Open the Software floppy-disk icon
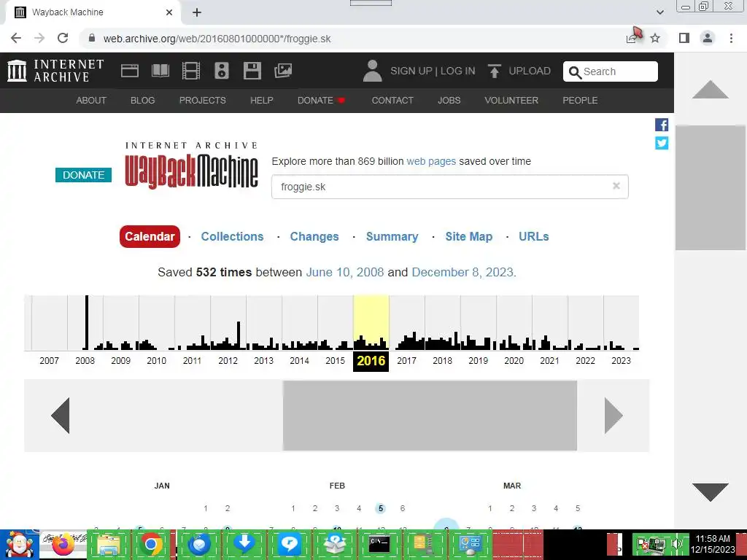Viewport: 747px width, 560px height. [252, 71]
